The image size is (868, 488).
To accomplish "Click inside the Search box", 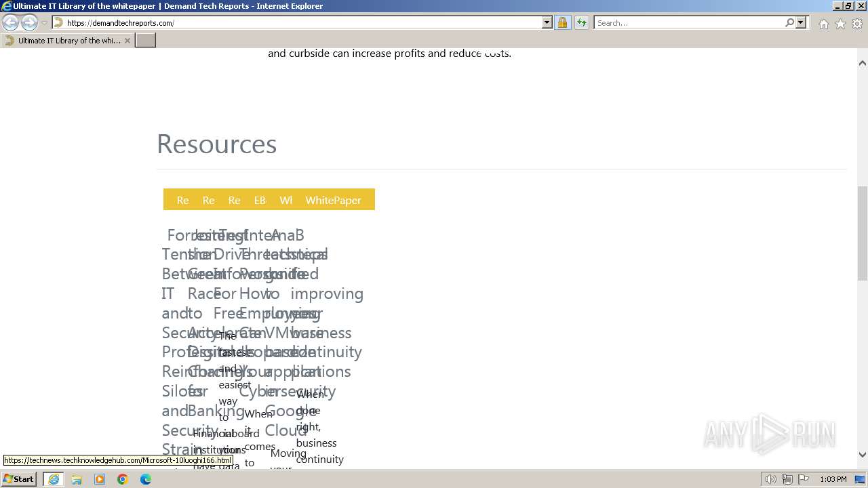I will (x=688, y=22).
